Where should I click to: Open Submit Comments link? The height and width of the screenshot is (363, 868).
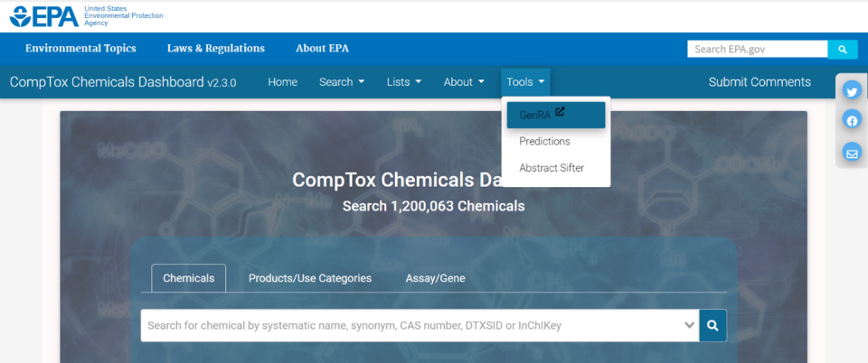759,82
